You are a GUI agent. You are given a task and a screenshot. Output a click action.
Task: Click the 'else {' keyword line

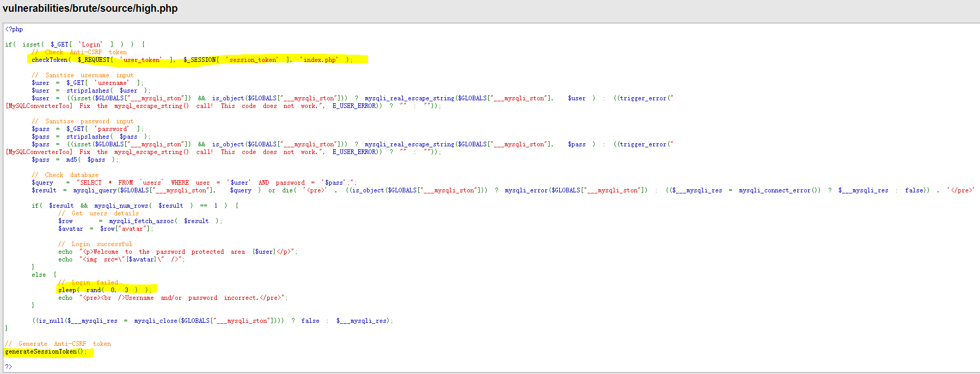pyautogui.click(x=44, y=275)
